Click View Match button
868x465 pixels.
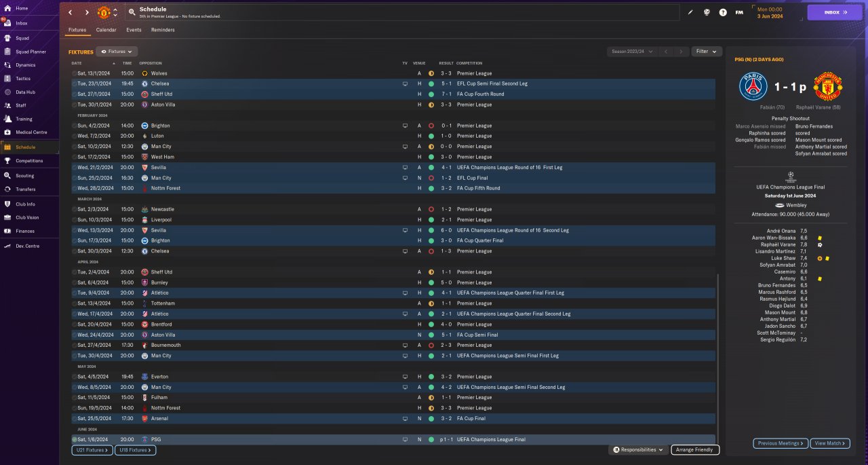[830, 443]
